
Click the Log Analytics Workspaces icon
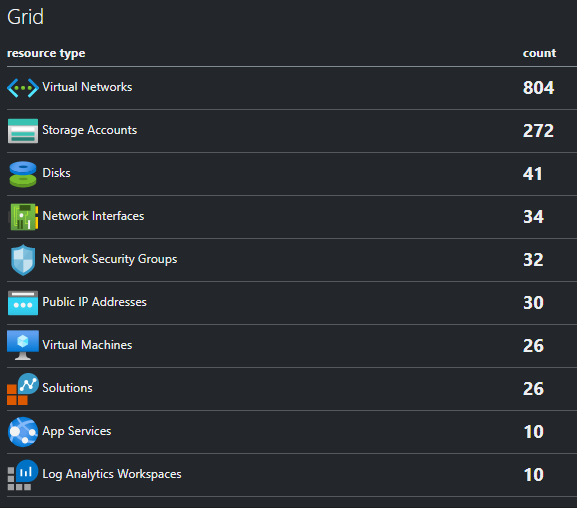[x=23, y=475]
